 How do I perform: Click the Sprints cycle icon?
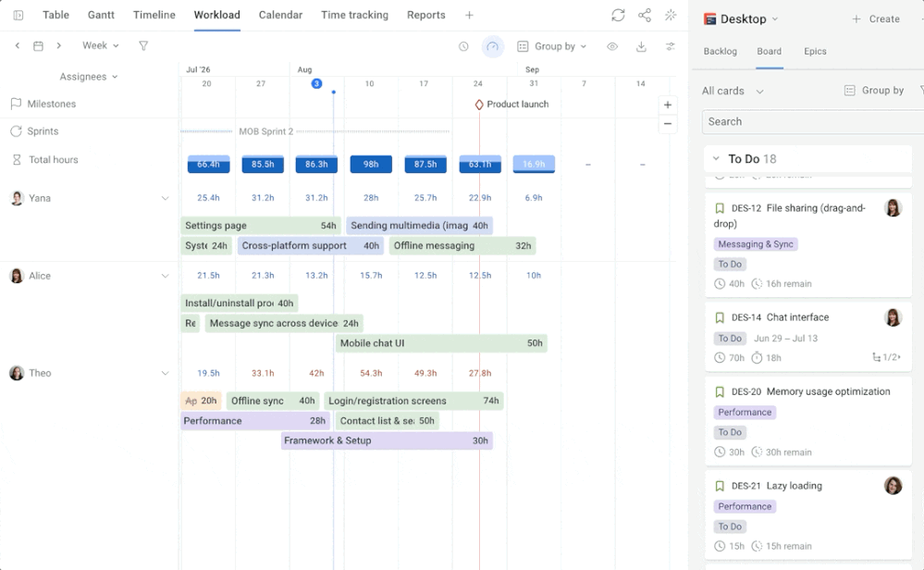pos(16,130)
